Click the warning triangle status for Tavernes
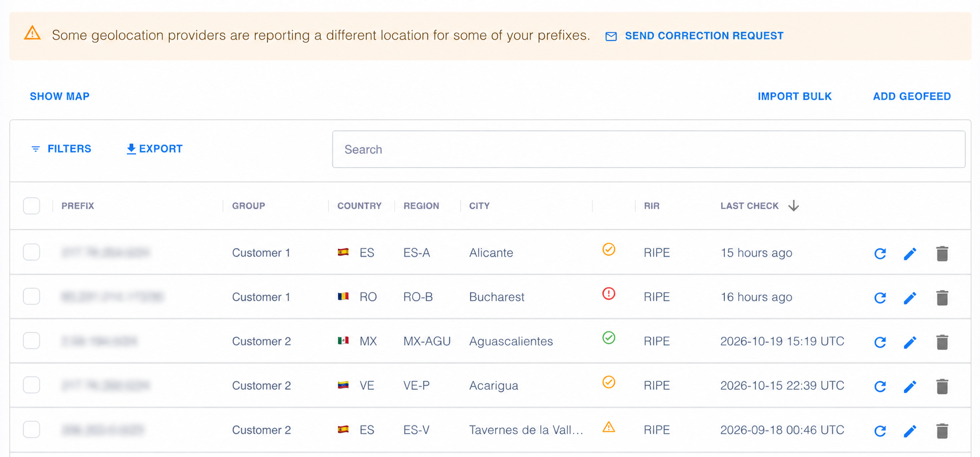980x457 pixels. (608, 427)
